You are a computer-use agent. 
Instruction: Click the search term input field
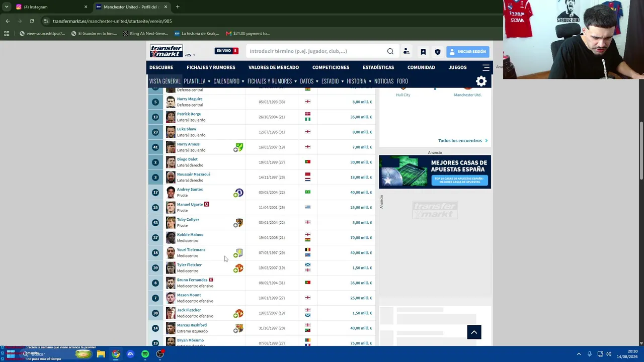(317, 51)
